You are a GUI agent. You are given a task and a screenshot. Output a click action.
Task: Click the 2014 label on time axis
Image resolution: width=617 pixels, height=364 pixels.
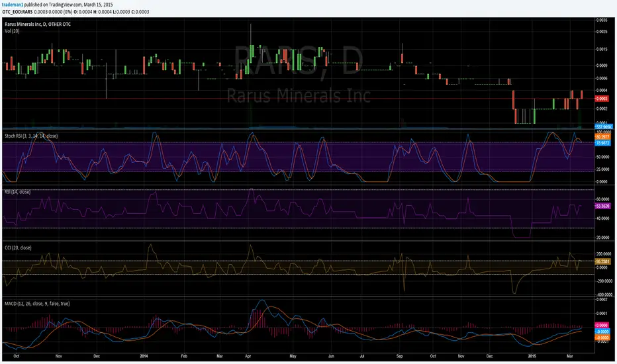[144, 356]
